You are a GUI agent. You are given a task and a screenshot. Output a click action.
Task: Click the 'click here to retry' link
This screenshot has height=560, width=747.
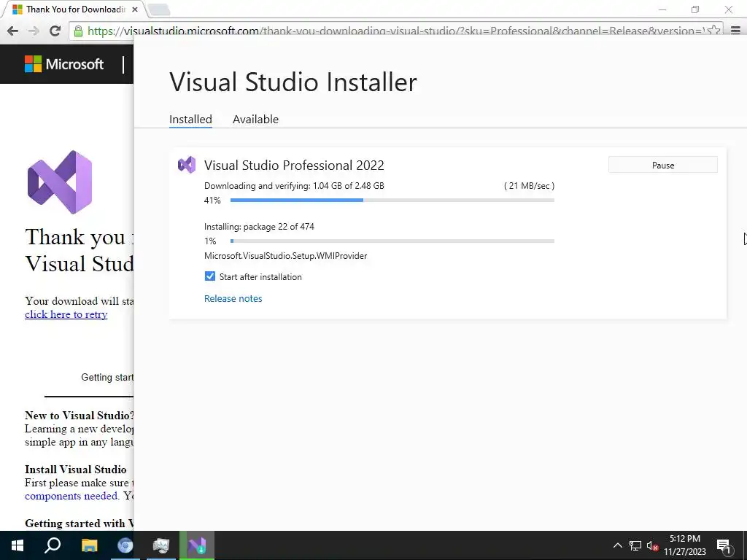click(x=66, y=314)
